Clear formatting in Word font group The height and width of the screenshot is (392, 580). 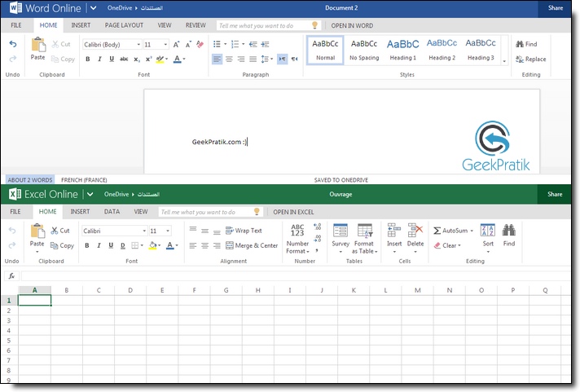pos(200,45)
